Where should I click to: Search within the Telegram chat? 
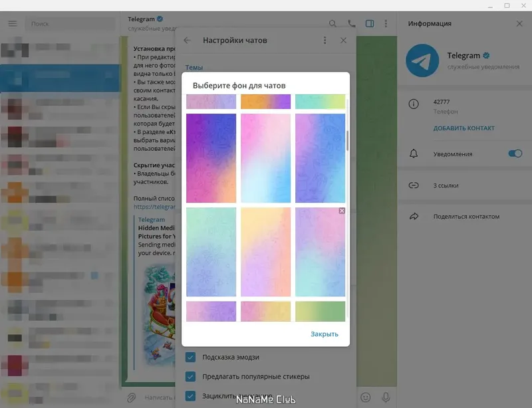tap(332, 23)
